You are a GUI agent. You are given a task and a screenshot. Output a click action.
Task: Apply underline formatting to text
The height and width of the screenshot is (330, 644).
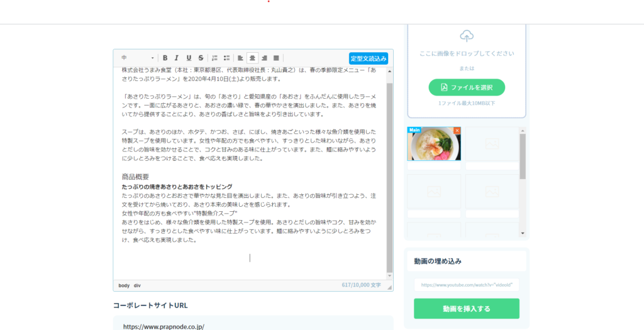[x=189, y=58]
